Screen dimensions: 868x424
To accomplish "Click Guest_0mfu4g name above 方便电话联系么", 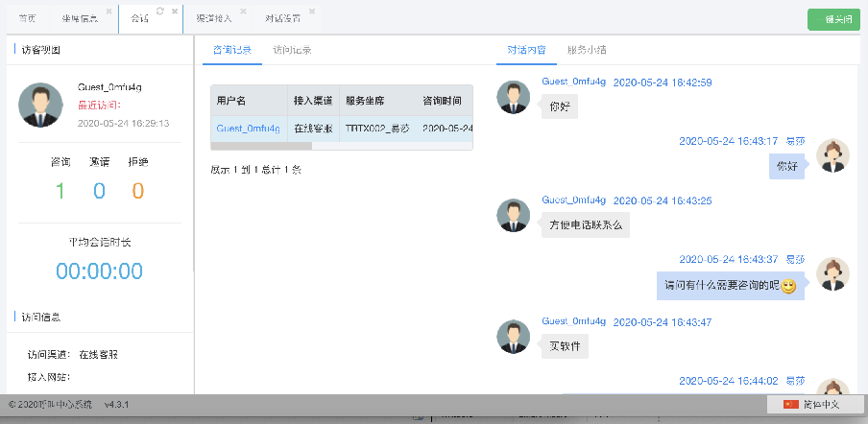I will coord(573,200).
